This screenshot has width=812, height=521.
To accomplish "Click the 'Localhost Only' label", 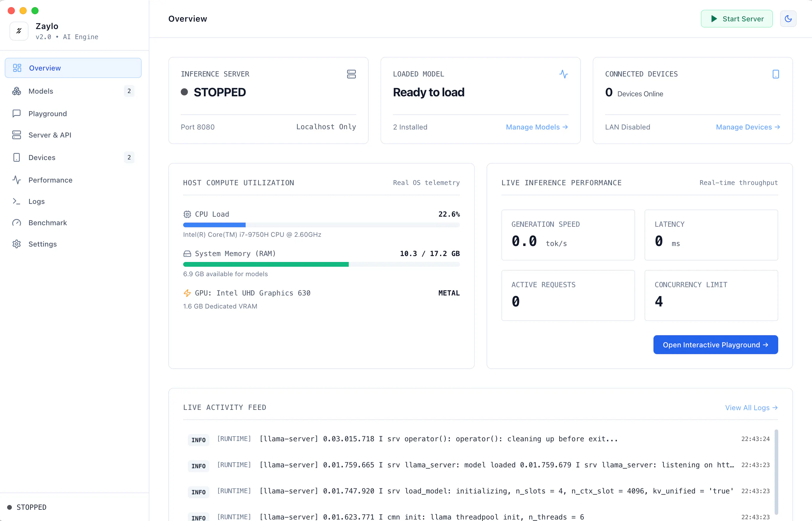I will 326,127.
